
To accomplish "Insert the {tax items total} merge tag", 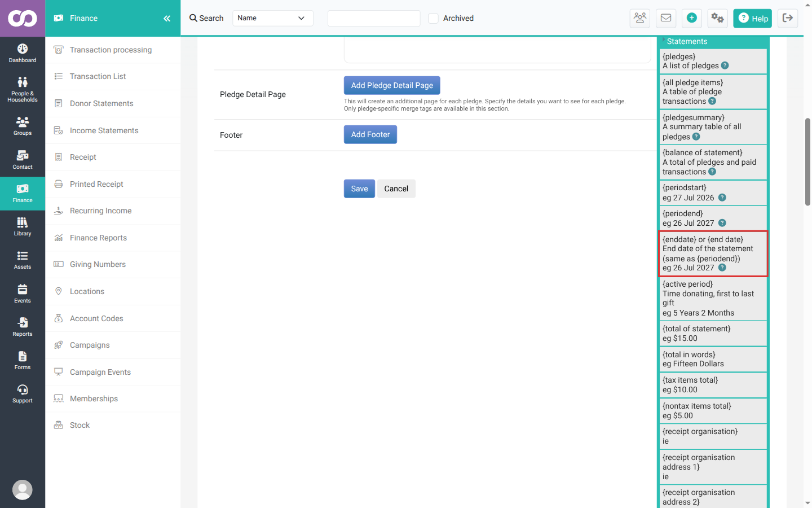I will [x=713, y=385].
